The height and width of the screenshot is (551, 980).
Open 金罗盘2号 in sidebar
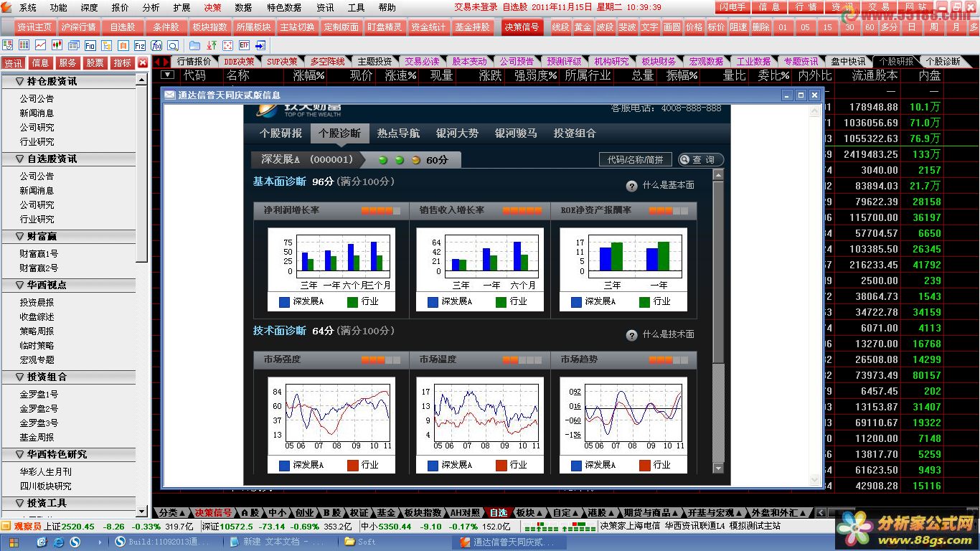coord(39,409)
